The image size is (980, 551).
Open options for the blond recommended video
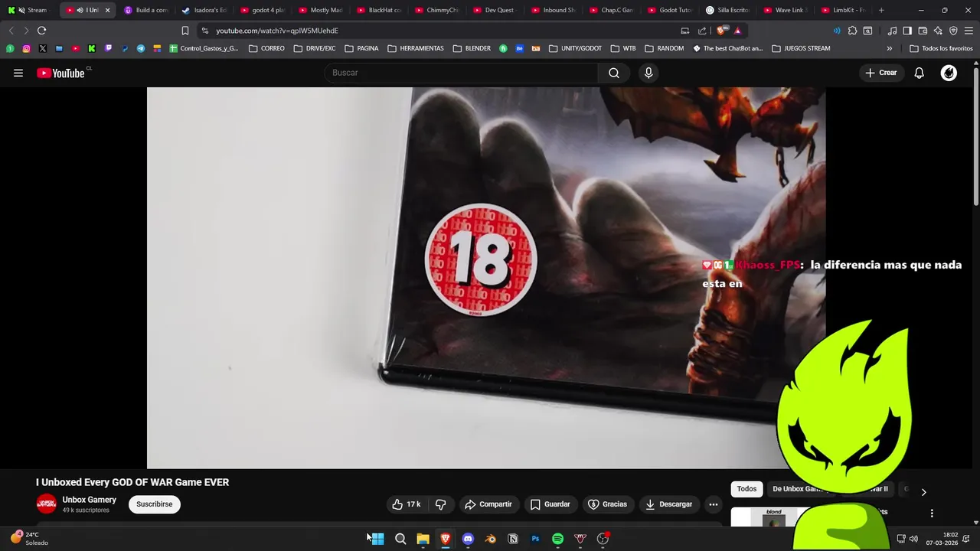pos(932,514)
